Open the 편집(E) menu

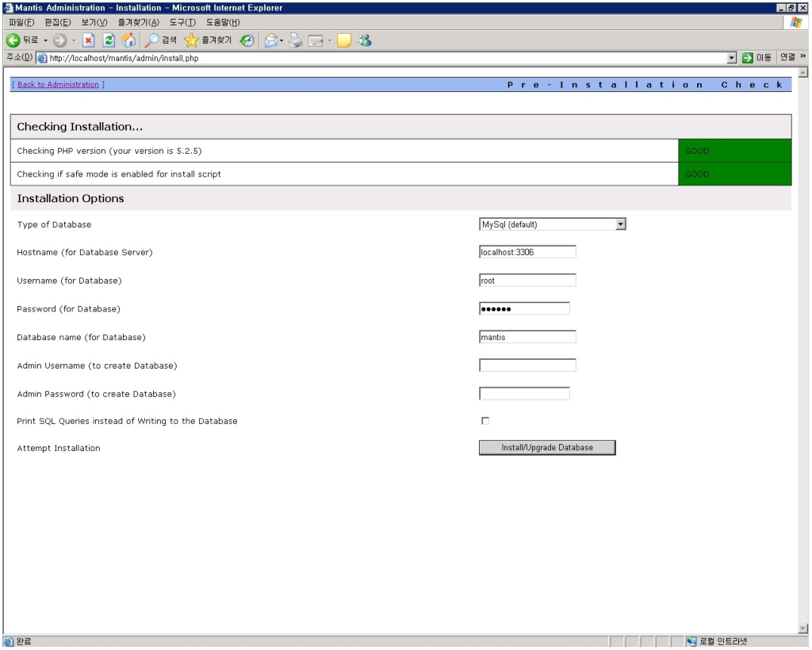point(57,22)
